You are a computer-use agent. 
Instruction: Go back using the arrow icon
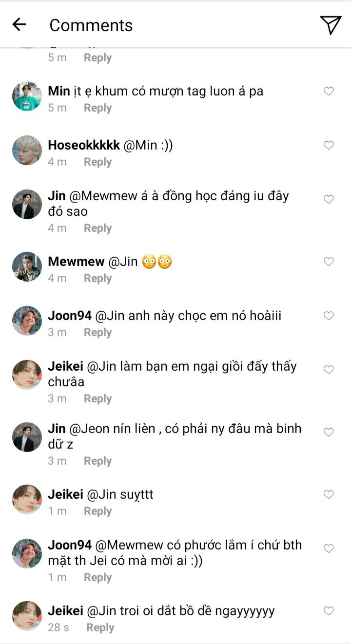(19, 25)
